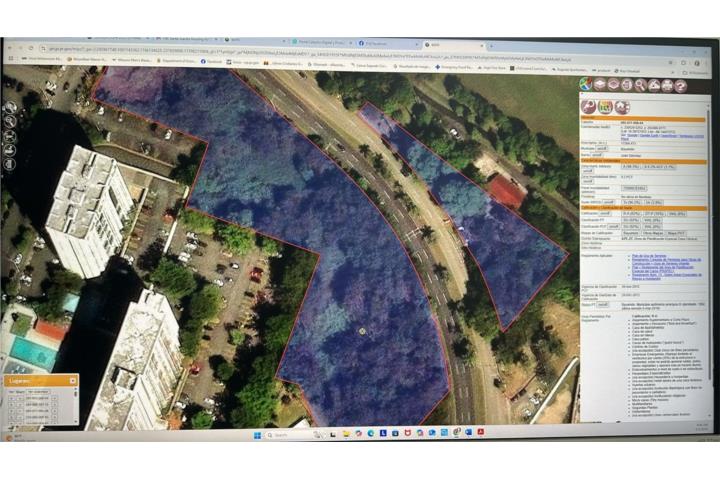
Task: Open the Windows Start menu
Action: (255, 435)
